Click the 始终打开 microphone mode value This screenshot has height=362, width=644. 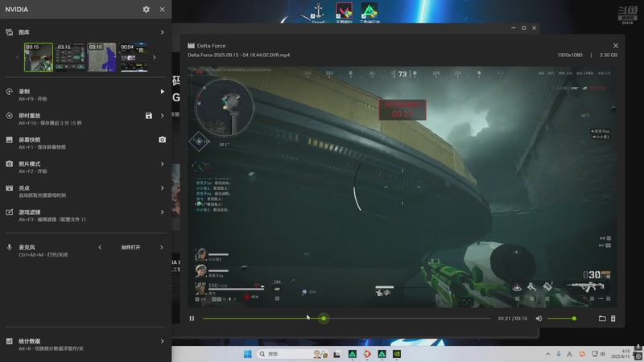pyautogui.click(x=130, y=247)
